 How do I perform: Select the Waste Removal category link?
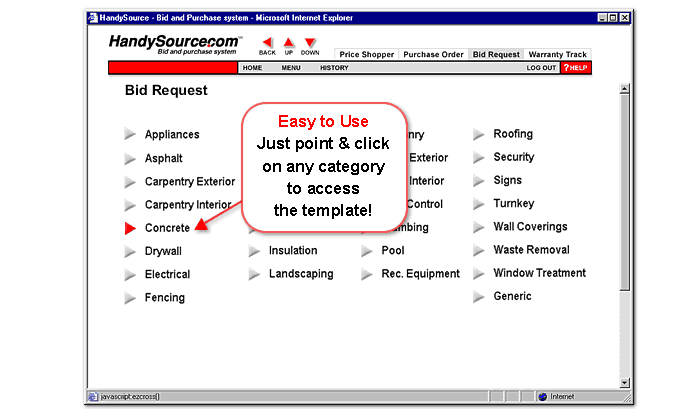point(531,250)
